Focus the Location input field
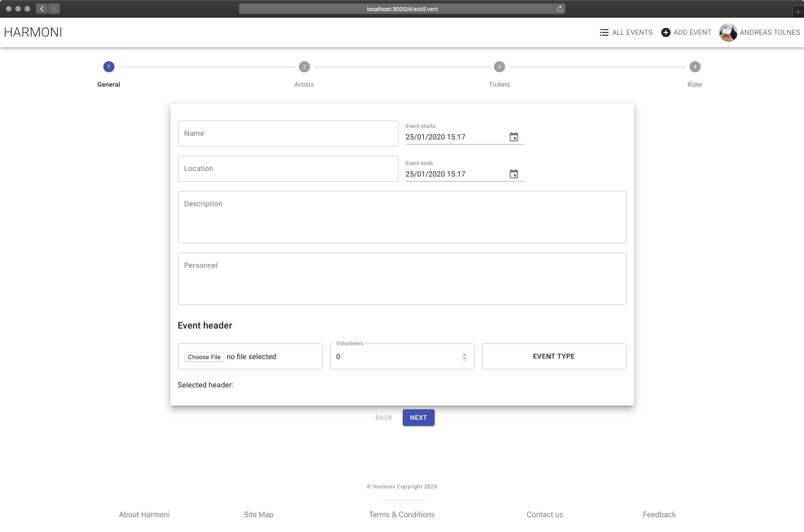Viewport: 804px width, 532px height. coord(288,169)
